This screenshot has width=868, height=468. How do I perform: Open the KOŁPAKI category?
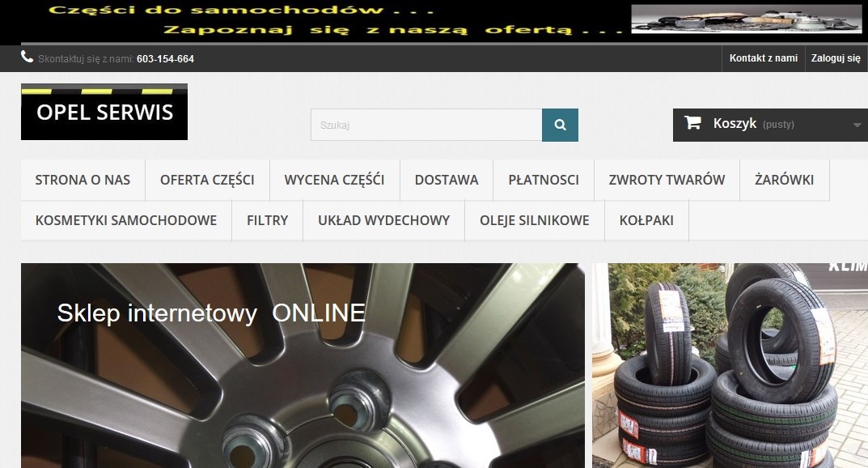646,220
